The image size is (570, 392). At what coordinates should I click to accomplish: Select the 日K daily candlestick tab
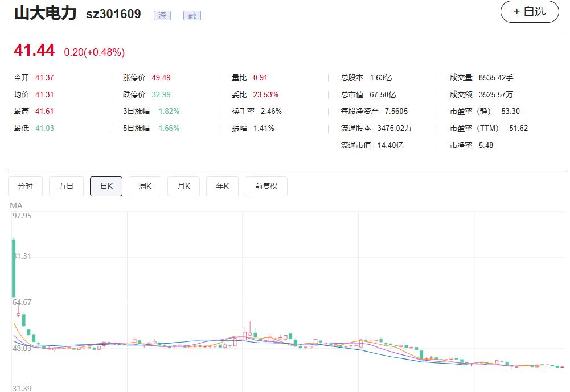(106, 186)
